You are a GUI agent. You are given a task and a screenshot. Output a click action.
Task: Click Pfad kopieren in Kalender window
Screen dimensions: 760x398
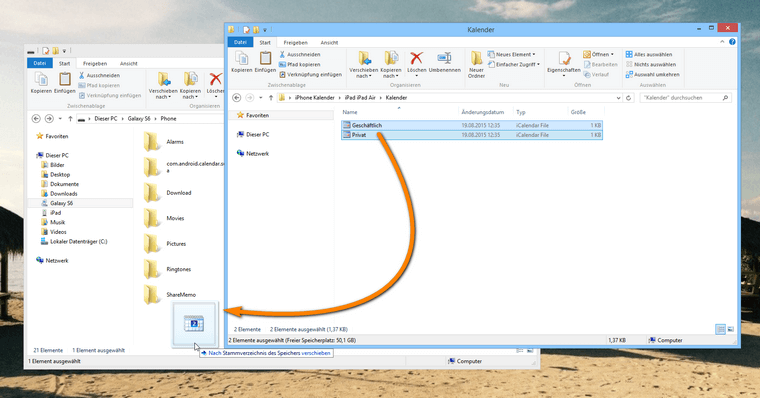pos(300,64)
